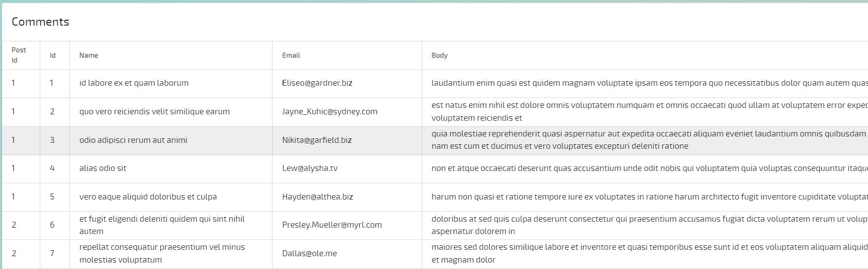Select the row named 'quo vero reiciendis velit similique earum'
The image size is (868, 269).
[x=155, y=112]
